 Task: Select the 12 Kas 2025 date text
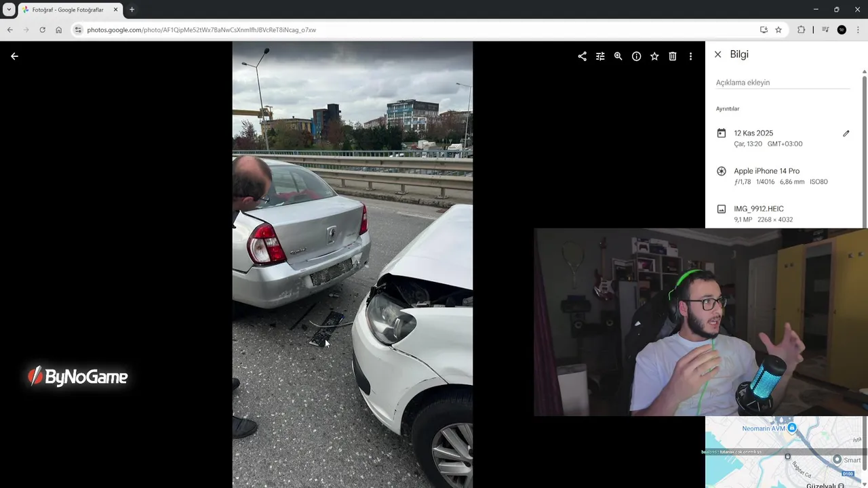tap(753, 133)
